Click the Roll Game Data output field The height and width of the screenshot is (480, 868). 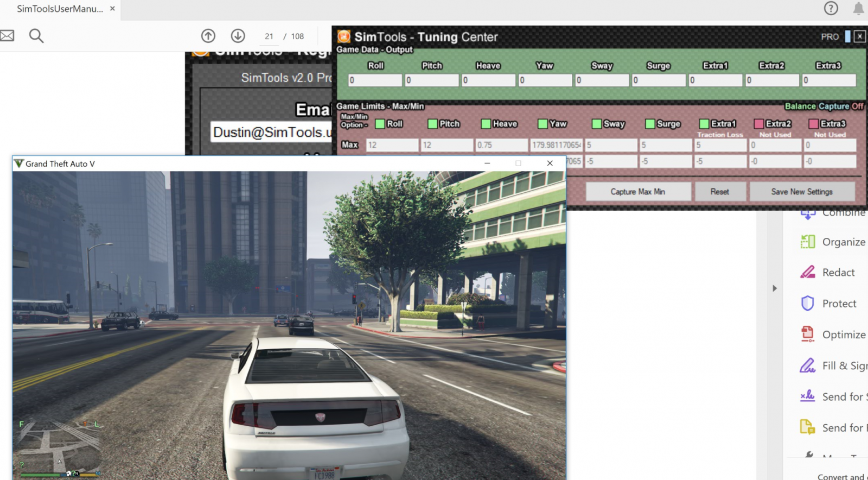[x=375, y=80]
